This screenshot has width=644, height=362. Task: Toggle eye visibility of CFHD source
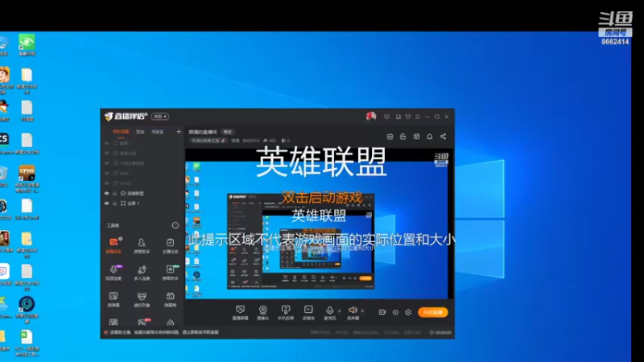pos(107,183)
